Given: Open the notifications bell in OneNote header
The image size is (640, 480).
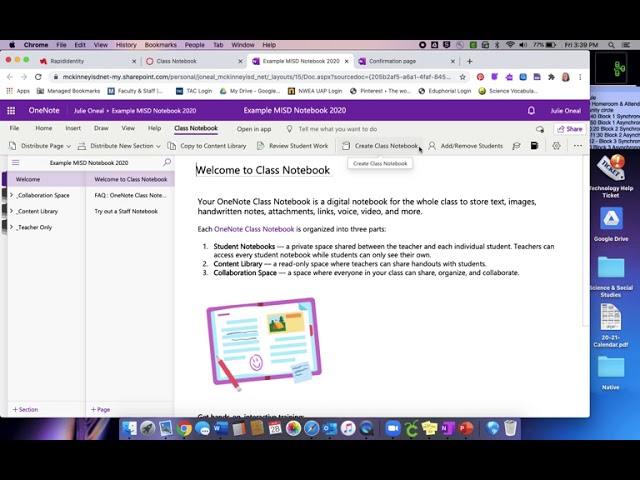Looking at the screenshot, I should click(531, 111).
